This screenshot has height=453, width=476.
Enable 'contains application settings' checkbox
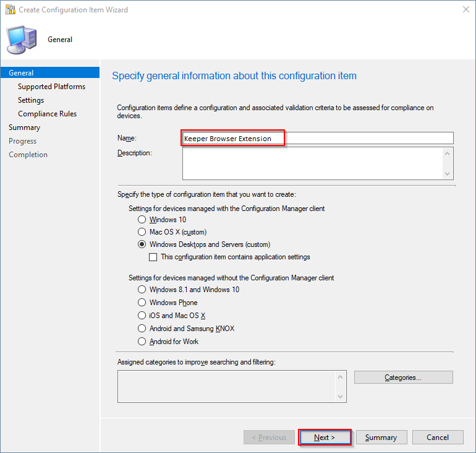click(x=154, y=257)
